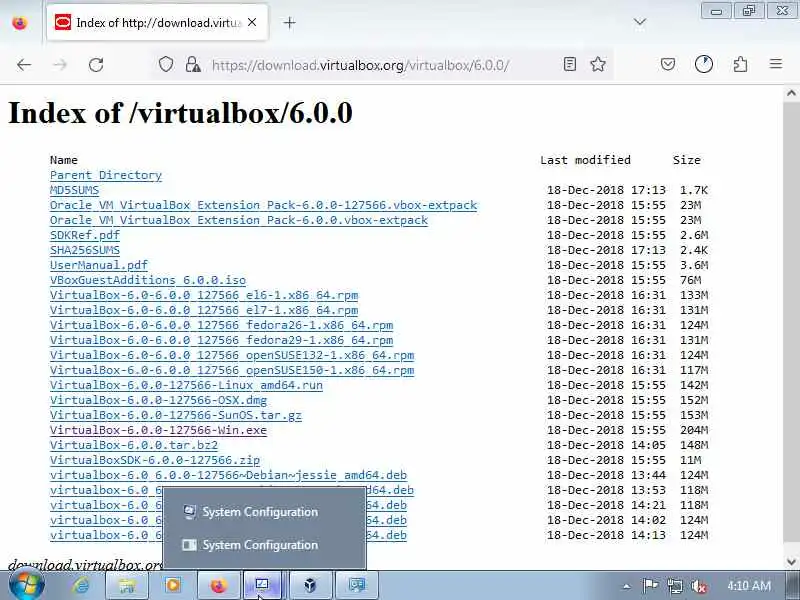Show hidden tray icons arrow
Screen dimensions: 800x600
[x=627, y=586]
